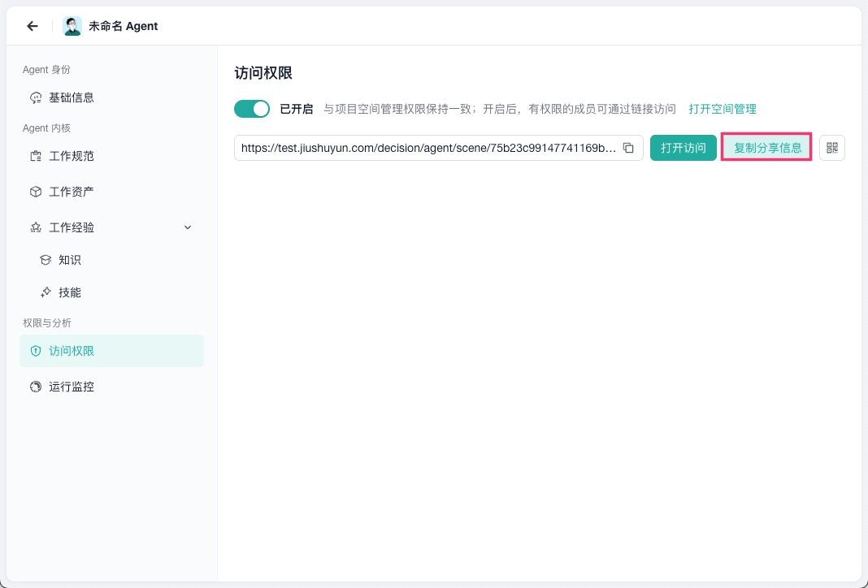Click the 复制分享信息 button
868x588 pixels.
[767, 148]
